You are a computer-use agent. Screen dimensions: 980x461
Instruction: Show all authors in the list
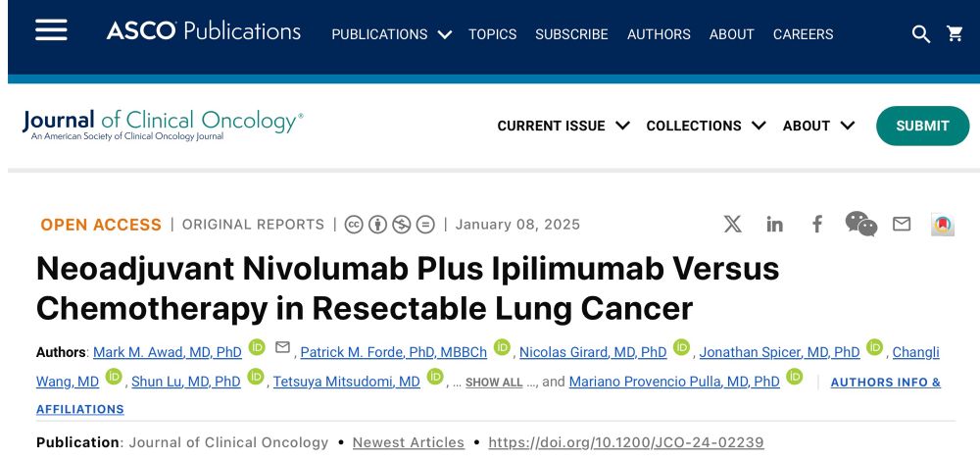pyautogui.click(x=494, y=383)
